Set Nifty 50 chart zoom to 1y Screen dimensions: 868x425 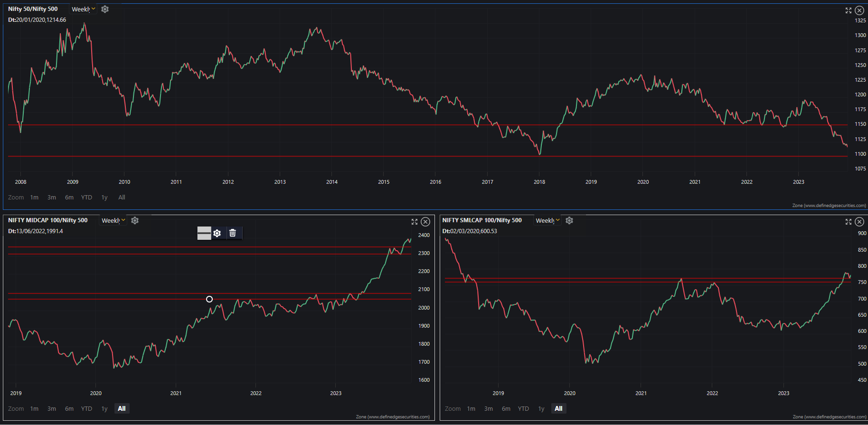click(x=104, y=198)
